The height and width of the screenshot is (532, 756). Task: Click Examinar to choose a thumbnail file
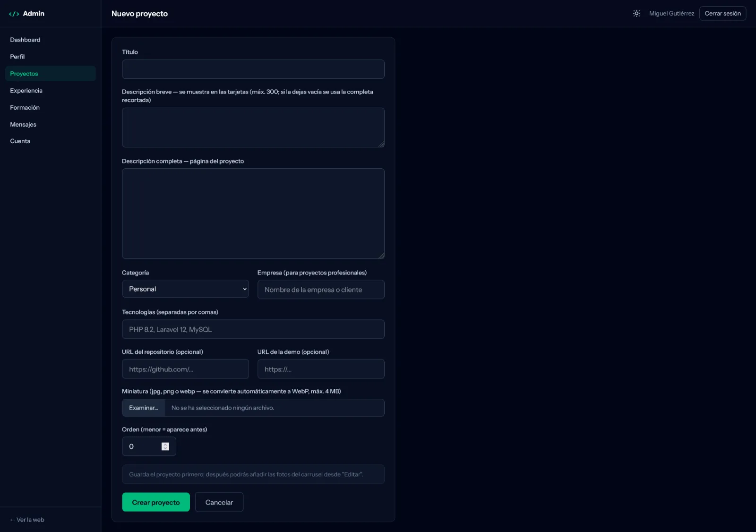144,408
